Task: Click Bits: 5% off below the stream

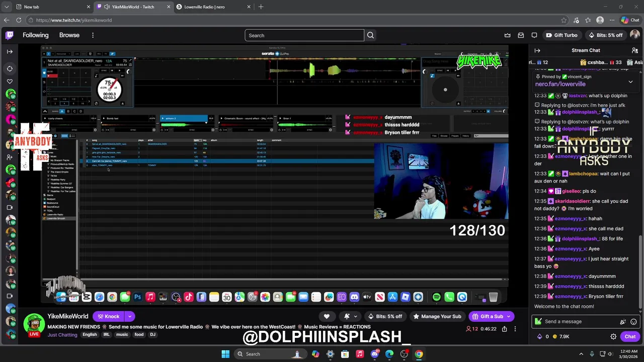Action: coord(385,316)
